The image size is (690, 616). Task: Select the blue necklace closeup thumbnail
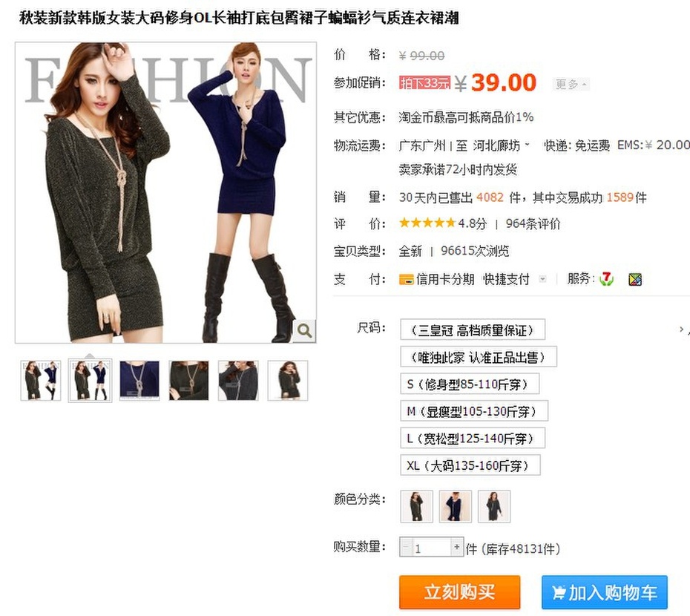coord(139,381)
